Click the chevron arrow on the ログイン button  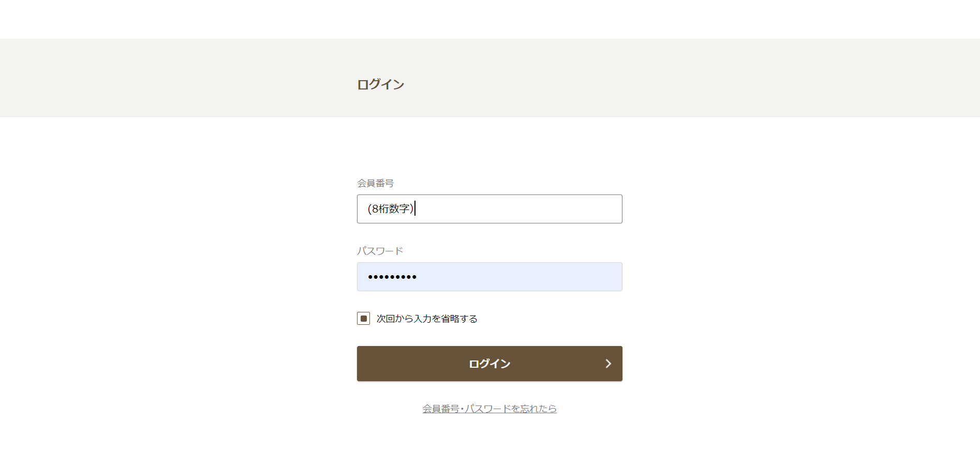click(608, 364)
